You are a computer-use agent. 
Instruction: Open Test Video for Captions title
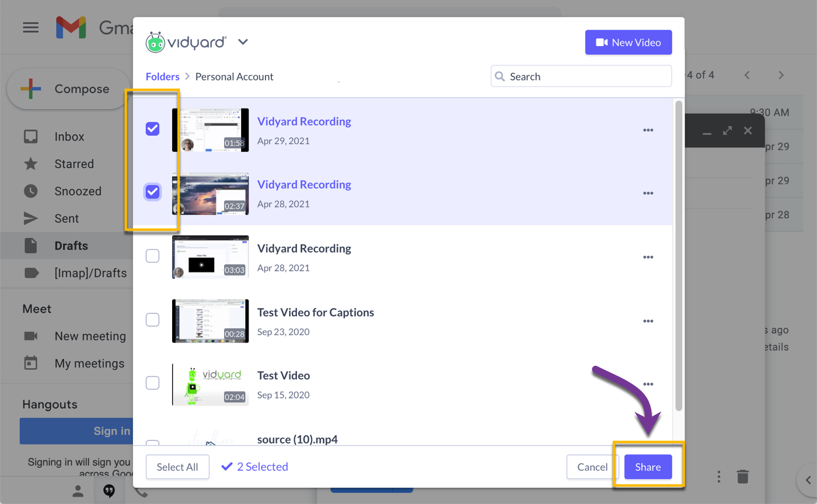(316, 312)
